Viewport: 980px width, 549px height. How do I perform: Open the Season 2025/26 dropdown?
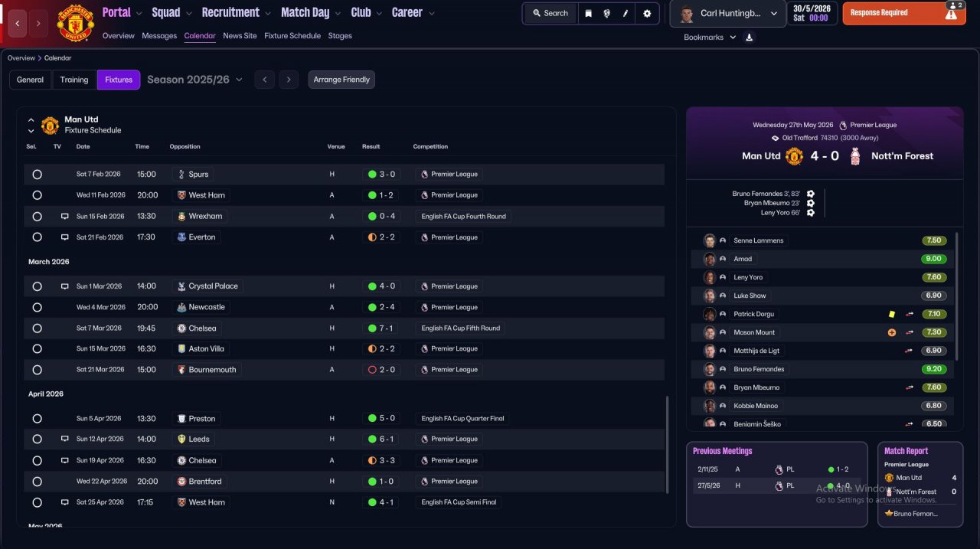click(194, 80)
